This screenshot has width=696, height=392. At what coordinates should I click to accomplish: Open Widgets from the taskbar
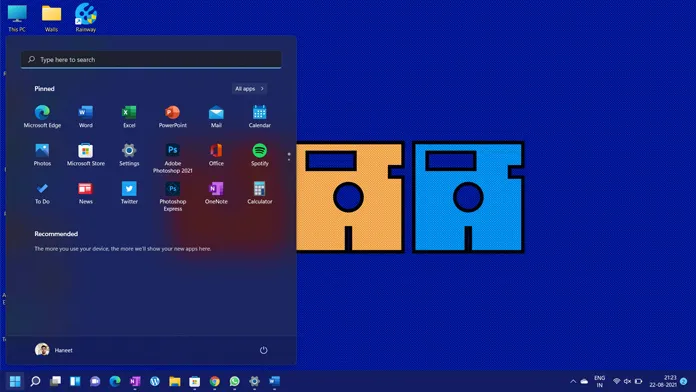[x=75, y=381]
